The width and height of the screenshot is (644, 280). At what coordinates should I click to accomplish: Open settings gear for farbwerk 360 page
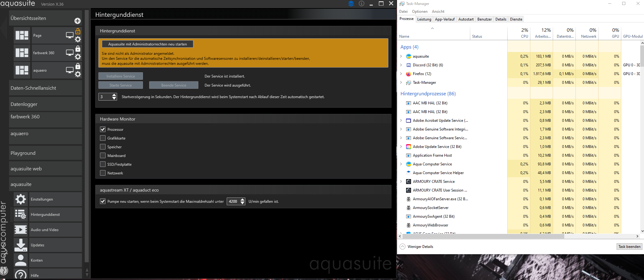click(78, 57)
